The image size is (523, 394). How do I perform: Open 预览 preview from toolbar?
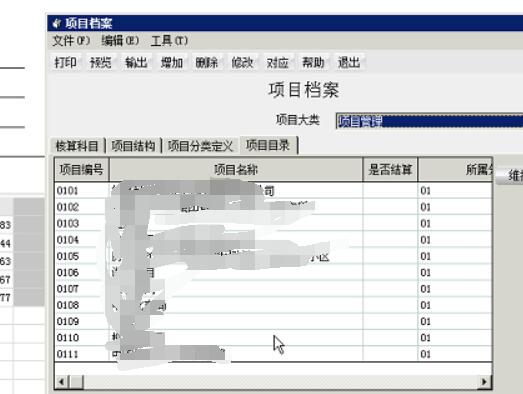point(101,62)
